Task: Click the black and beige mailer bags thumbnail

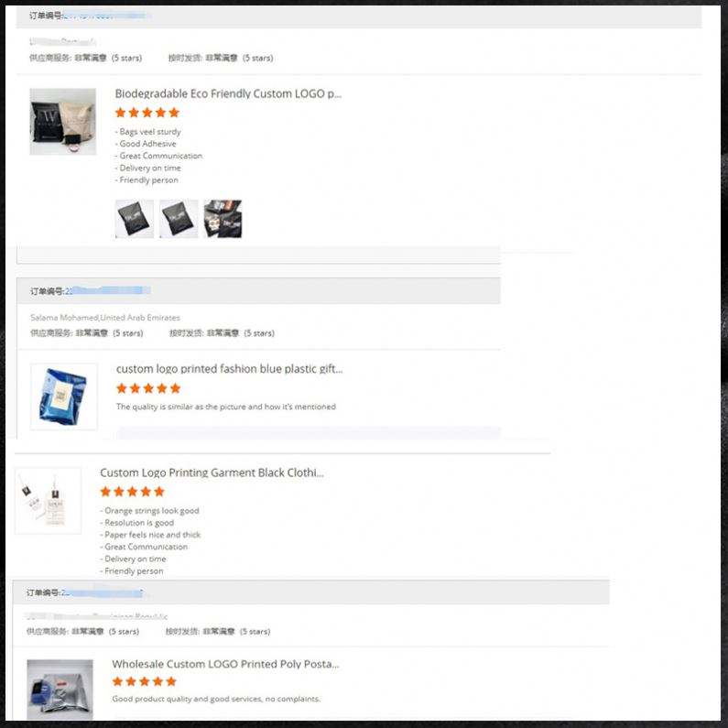Action: tap(62, 122)
